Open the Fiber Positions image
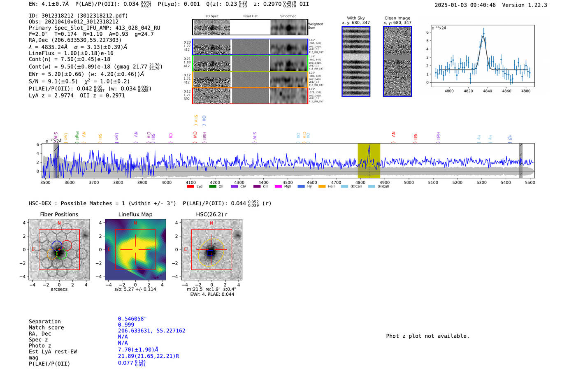Image resolution: width=576 pixels, height=392 pixels. click(59, 250)
